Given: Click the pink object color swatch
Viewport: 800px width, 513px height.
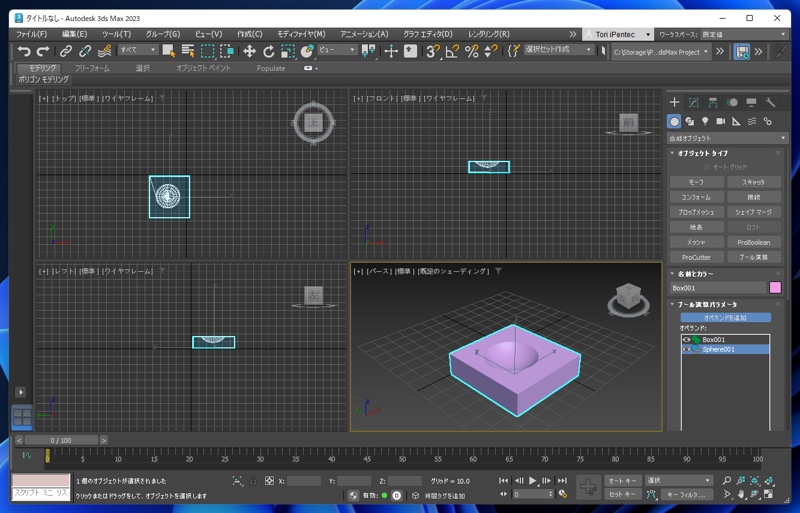Looking at the screenshot, I should click(x=775, y=288).
